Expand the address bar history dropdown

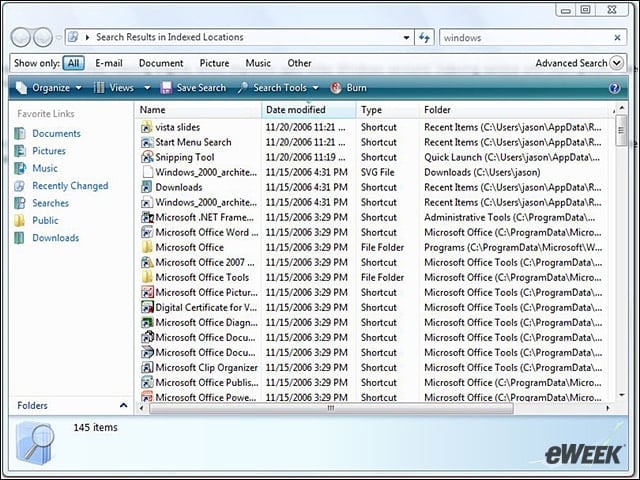pyautogui.click(x=406, y=38)
